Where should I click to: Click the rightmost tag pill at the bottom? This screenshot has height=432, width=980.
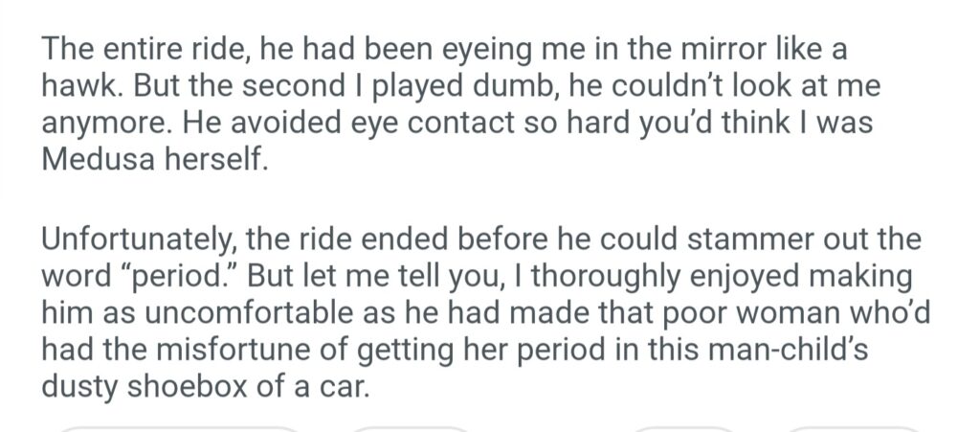(x=852, y=428)
